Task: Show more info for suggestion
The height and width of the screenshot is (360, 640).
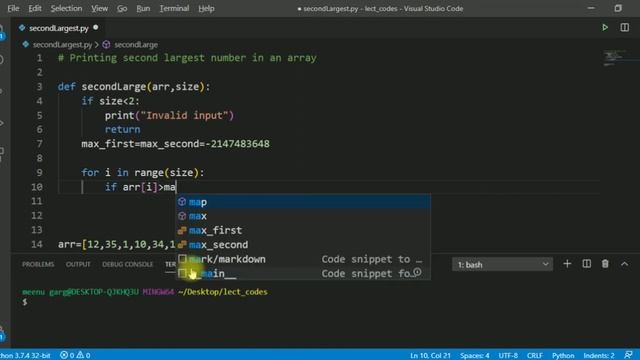Action: tap(417, 272)
